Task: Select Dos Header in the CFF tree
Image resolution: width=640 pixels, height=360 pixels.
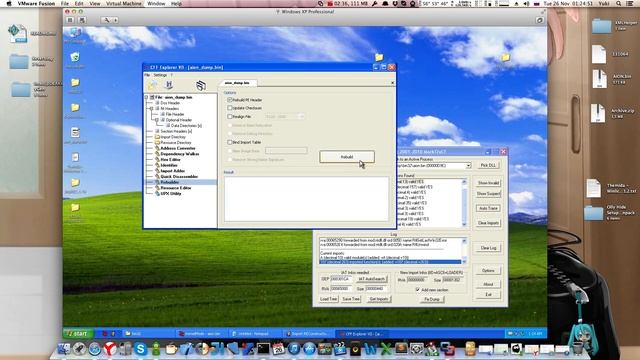Action: tap(170, 103)
